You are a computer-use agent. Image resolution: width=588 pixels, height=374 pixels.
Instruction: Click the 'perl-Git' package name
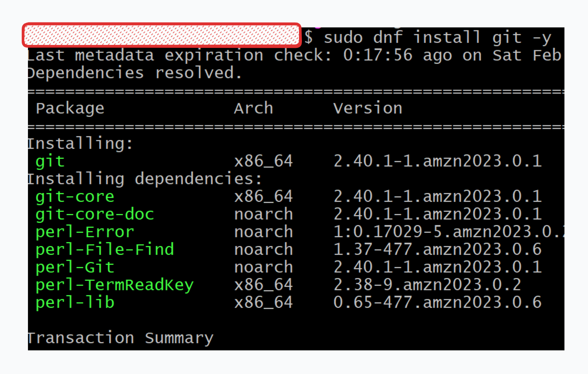pyautogui.click(x=75, y=267)
